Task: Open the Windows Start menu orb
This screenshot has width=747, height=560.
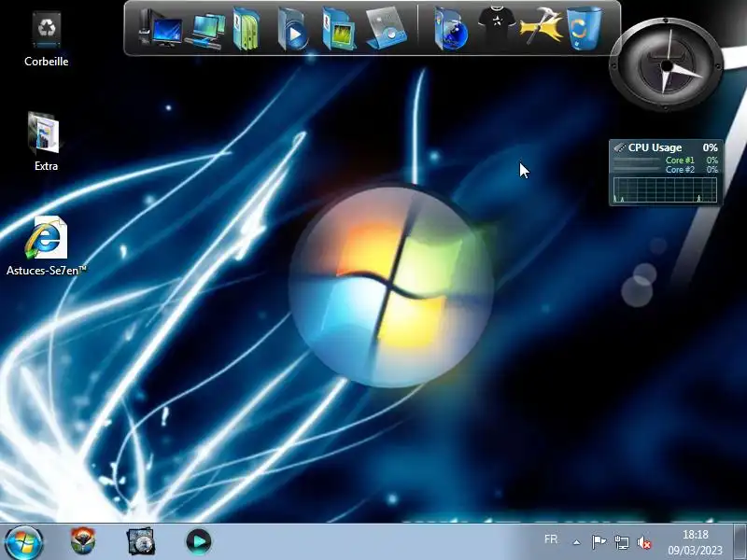Action: point(23,542)
